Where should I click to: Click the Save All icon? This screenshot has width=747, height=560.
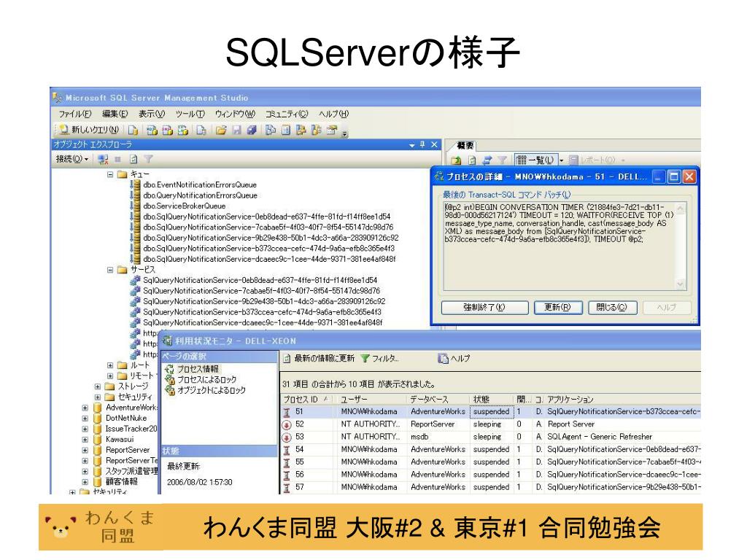pyautogui.click(x=252, y=130)
